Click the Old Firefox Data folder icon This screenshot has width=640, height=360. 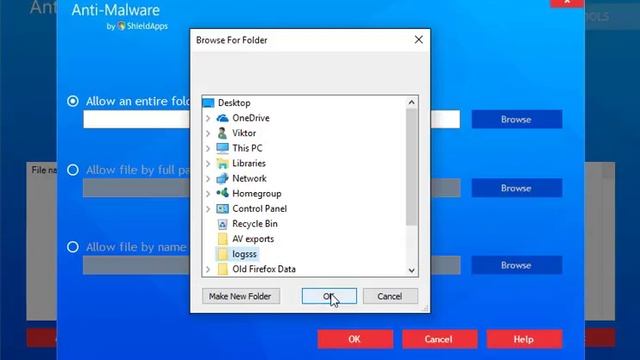[222, 269]
